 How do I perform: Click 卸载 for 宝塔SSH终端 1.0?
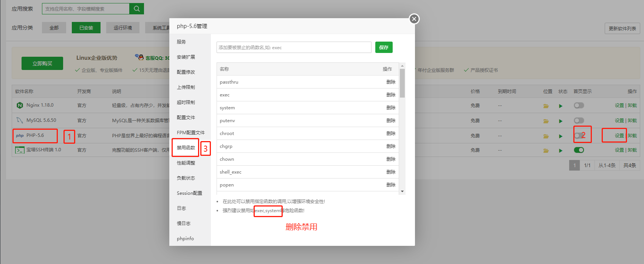632,150
